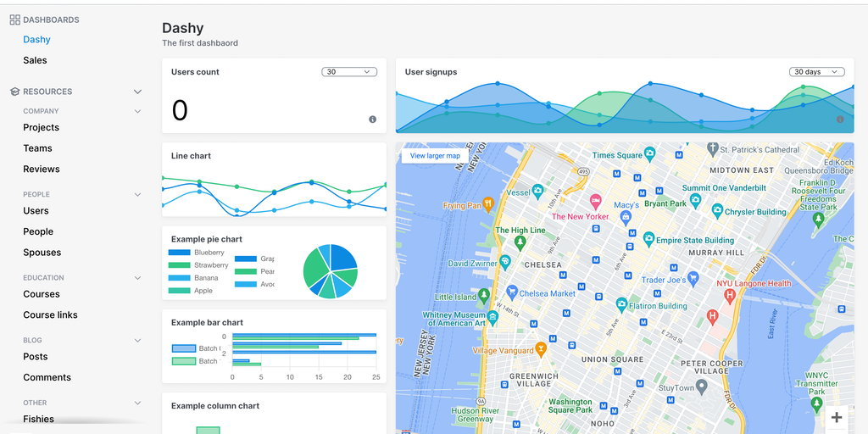The width and height of the screenshot is (868, 434).
Task: Click the St. Patrick's Cathedral marker
Action: tap(713, 148)
